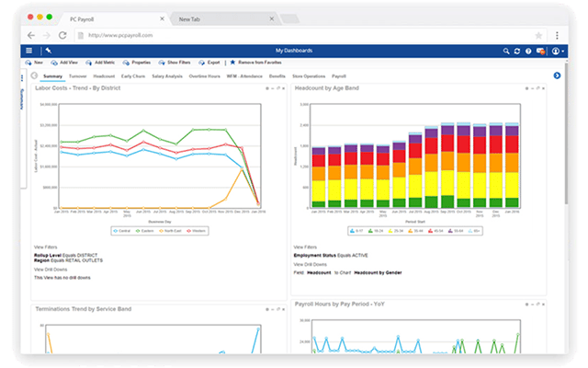Open settings gear on Labor Costs panel
The image size is (588, 368).
pos(267,88)
